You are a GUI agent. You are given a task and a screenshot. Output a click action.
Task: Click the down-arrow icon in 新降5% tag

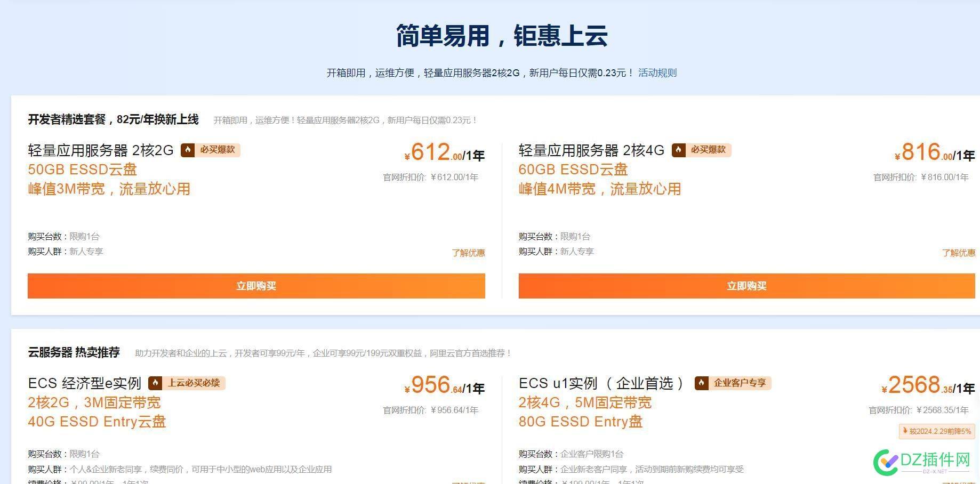coord(905,431)
